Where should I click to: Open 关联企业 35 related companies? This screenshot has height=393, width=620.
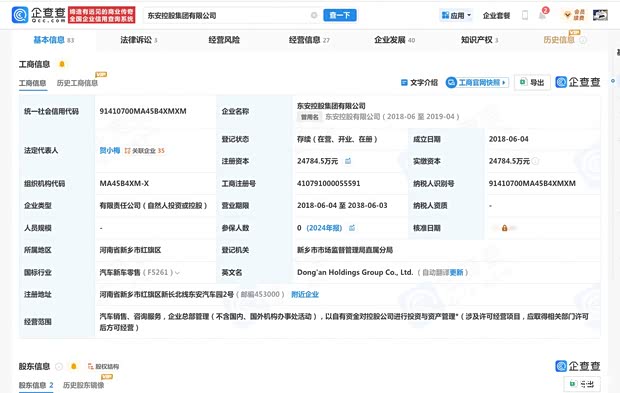145,151
